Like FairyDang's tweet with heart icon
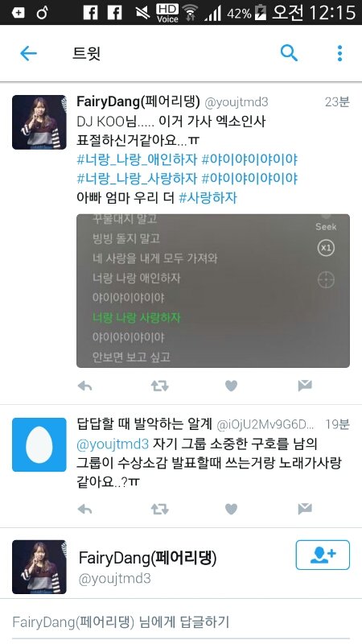The width and height of the screenshot is (362, 644). pos(231,386)
